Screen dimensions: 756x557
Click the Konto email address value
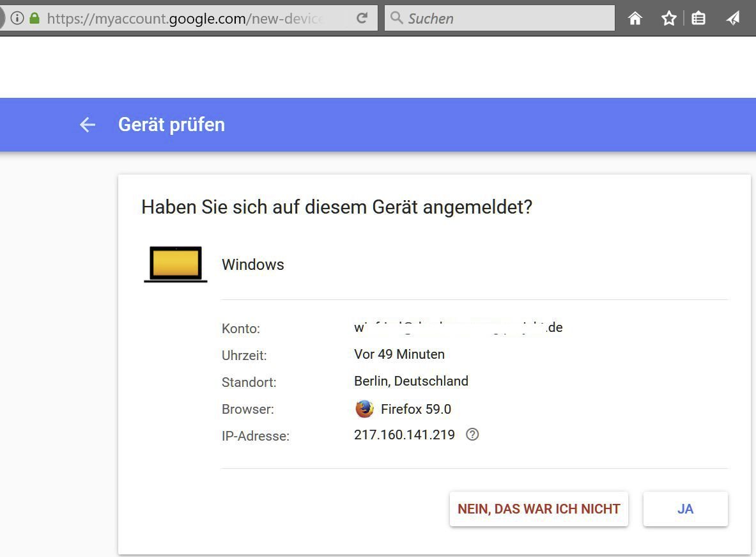click(x=458, y=328)
